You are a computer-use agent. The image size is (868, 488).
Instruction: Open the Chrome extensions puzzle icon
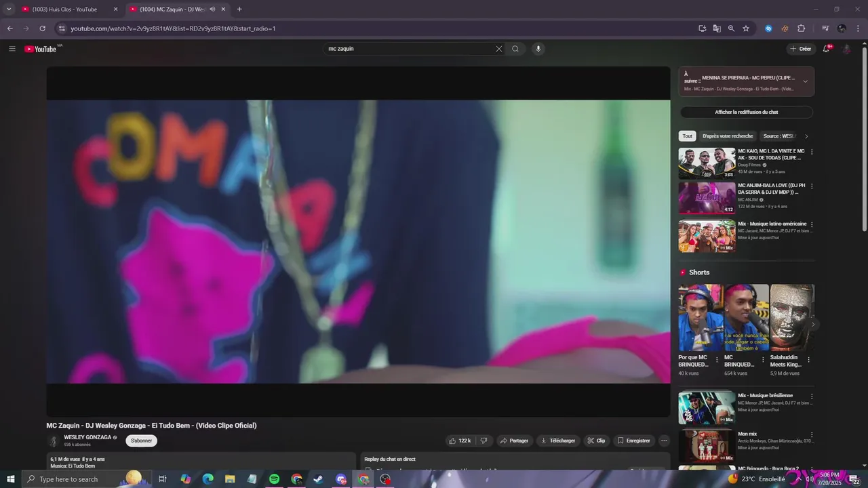802,28
